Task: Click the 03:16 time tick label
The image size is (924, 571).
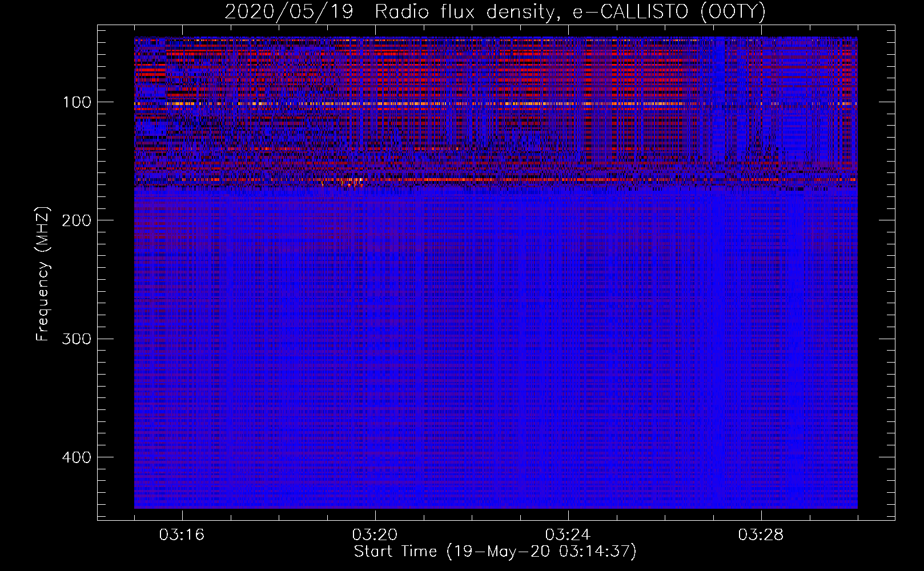Action: tap(182, 535)
